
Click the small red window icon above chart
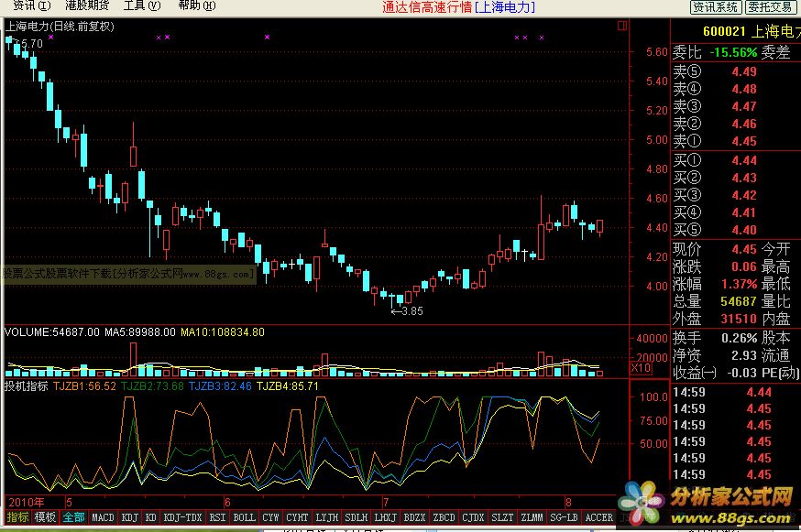[x=621, y=26]
